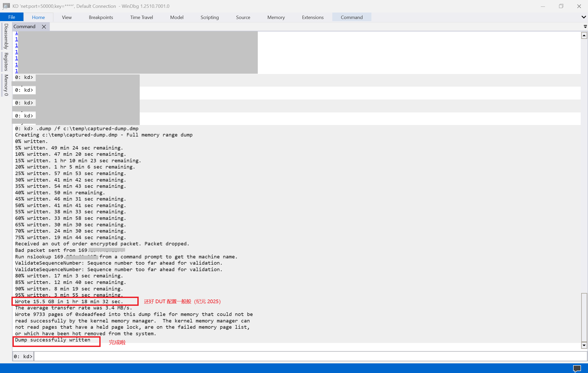
Task: Open the File menu
Action: pos(12,17)
